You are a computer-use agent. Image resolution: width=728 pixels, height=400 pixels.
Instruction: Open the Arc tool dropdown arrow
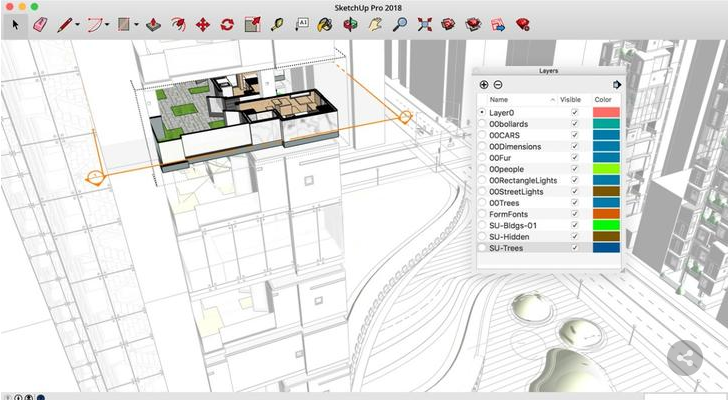coord(107,25)
